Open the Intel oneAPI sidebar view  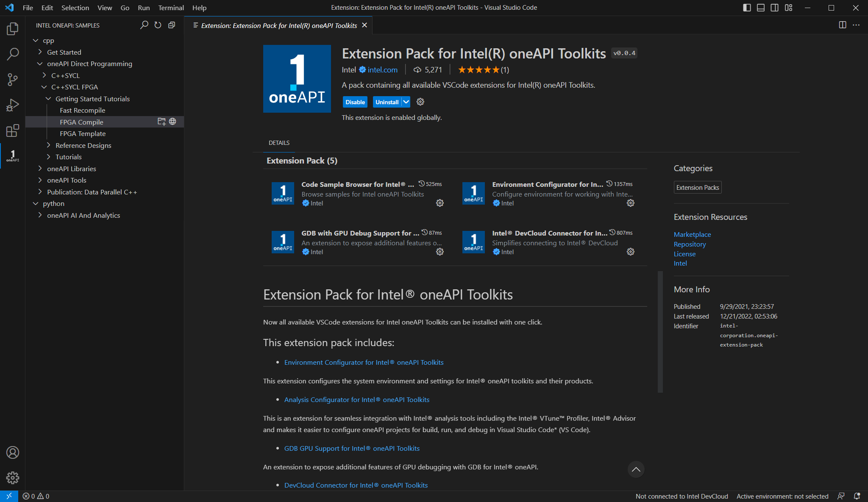point(13,156)
